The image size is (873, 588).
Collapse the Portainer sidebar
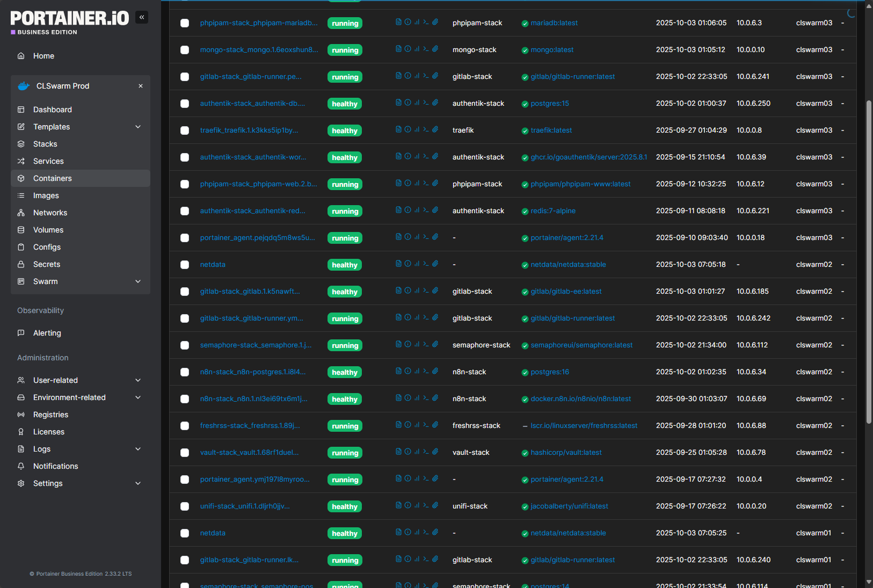pos(142,17)
